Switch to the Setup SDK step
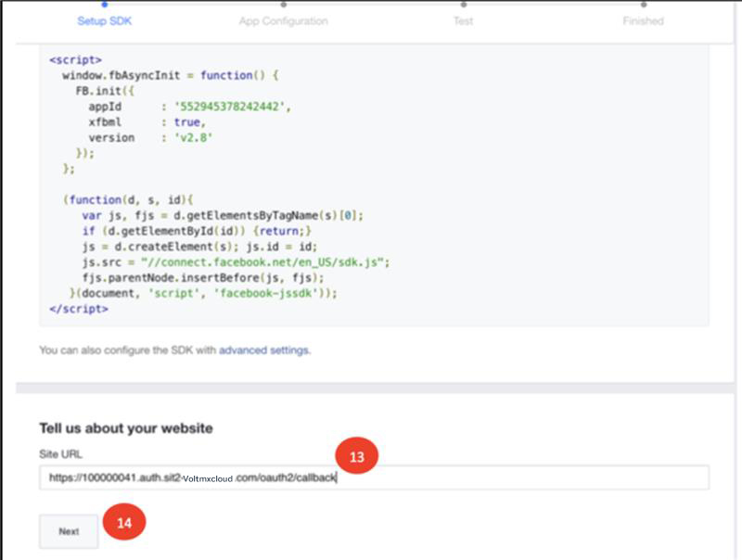 (x=102, y=20)
